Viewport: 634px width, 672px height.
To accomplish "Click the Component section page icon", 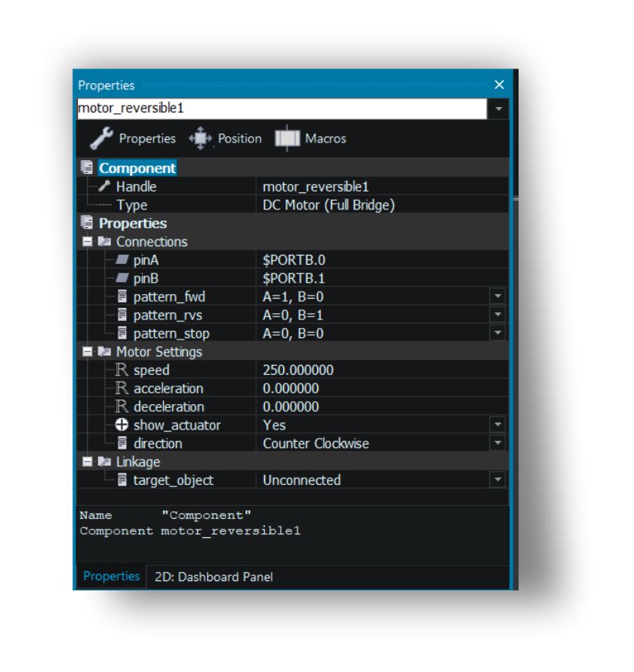I will tap(87, 168).
